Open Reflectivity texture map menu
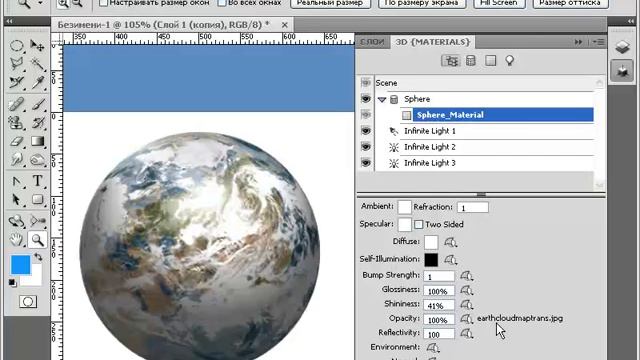 click(x=467, y=333)
